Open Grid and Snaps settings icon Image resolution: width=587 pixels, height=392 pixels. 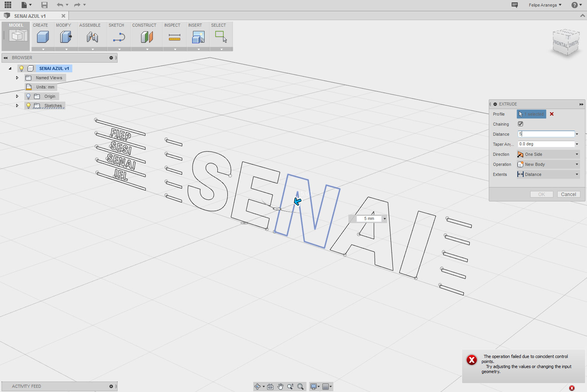pyautogui.click(x=326, y=387)
